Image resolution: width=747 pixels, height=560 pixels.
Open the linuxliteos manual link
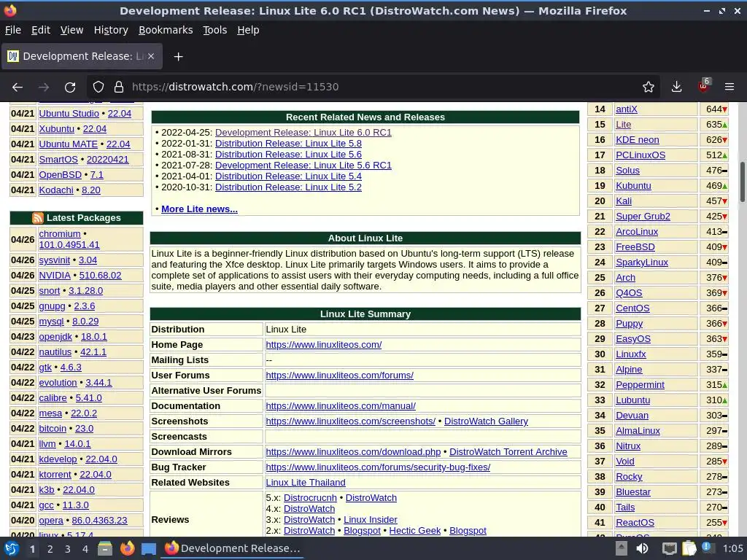pos(341,406)
